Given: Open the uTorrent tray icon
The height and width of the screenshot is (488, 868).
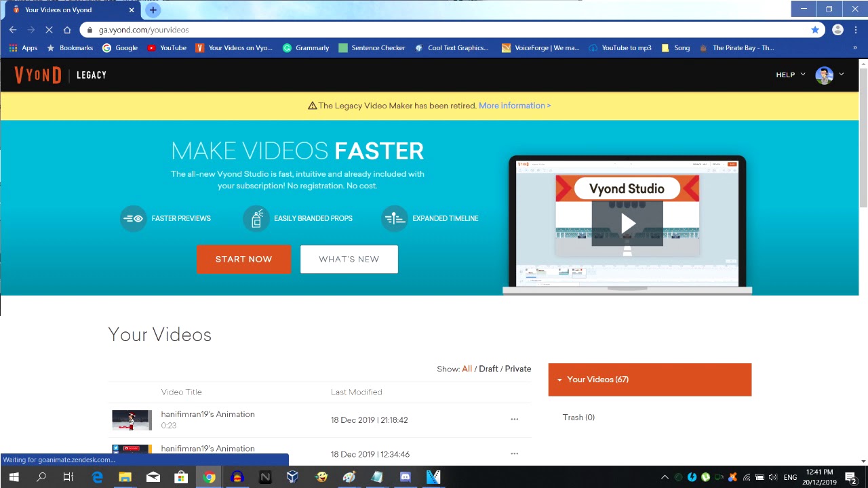Looking at the screenshot, I should point(706,477).
